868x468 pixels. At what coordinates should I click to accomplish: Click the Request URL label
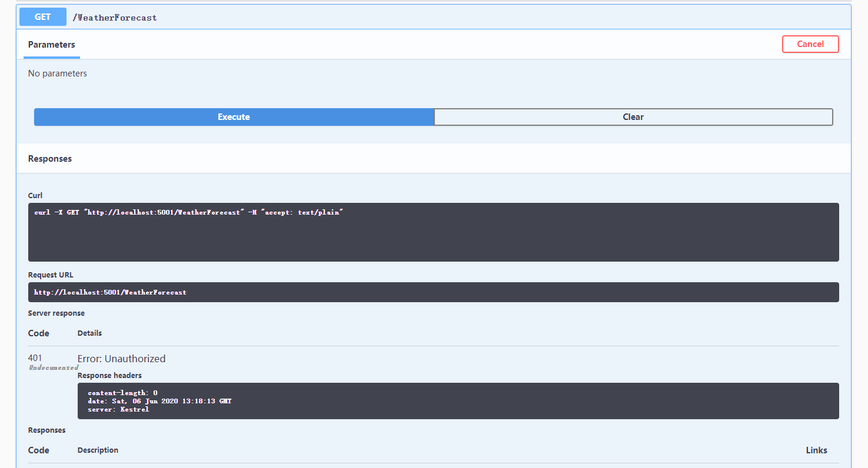tap(51, 275)
